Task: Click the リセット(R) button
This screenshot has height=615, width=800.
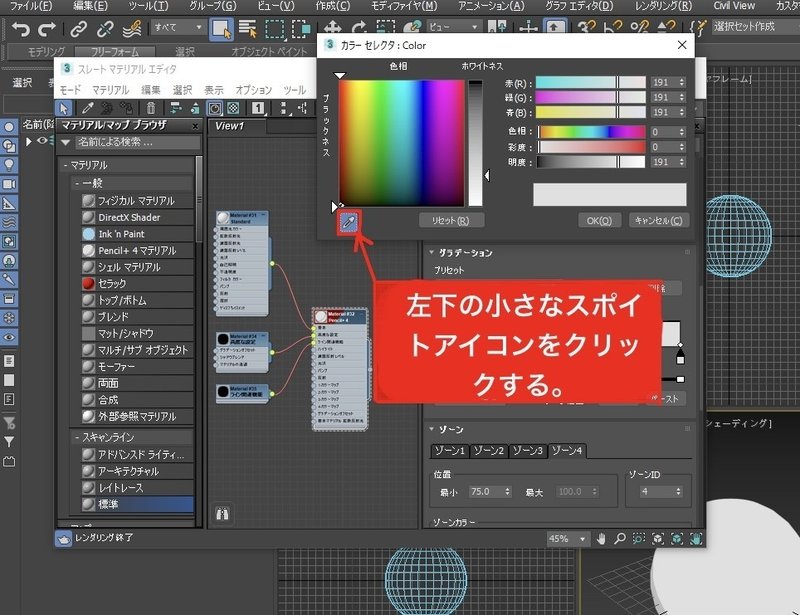Action: (x=451, y=220)
